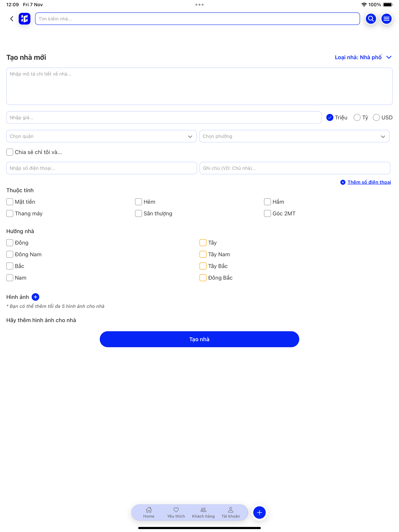Tap the back arrow icon

[x=12, y=18]
